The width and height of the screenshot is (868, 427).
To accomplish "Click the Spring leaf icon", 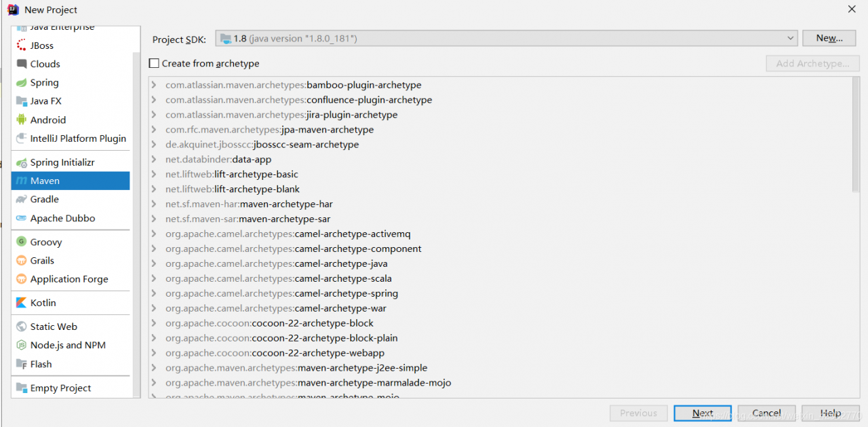I will tap(22, 82).
